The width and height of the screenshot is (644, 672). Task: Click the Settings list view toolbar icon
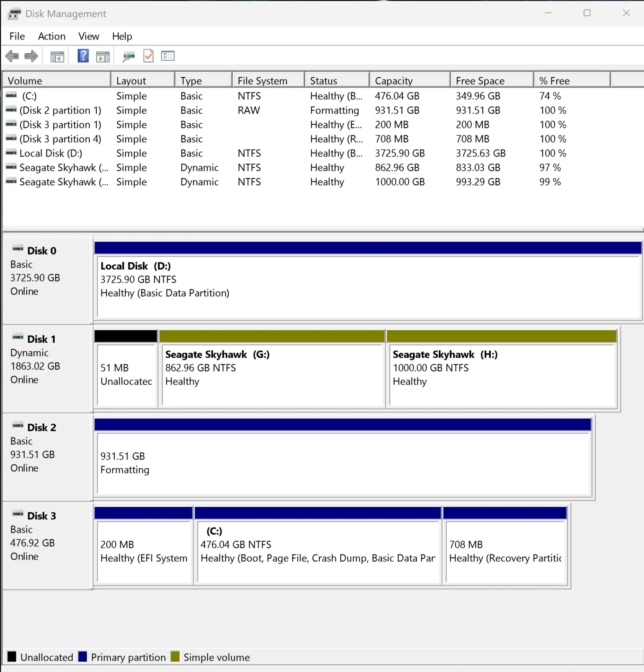pyautogui.click(x=168, y=56)
